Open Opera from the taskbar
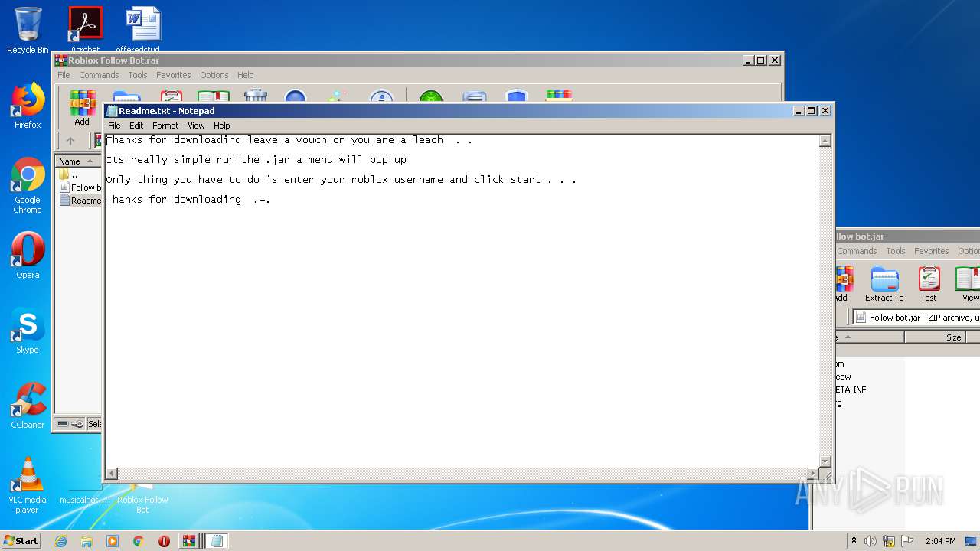This screenshot has height=551, width=980. click(164, 541)
